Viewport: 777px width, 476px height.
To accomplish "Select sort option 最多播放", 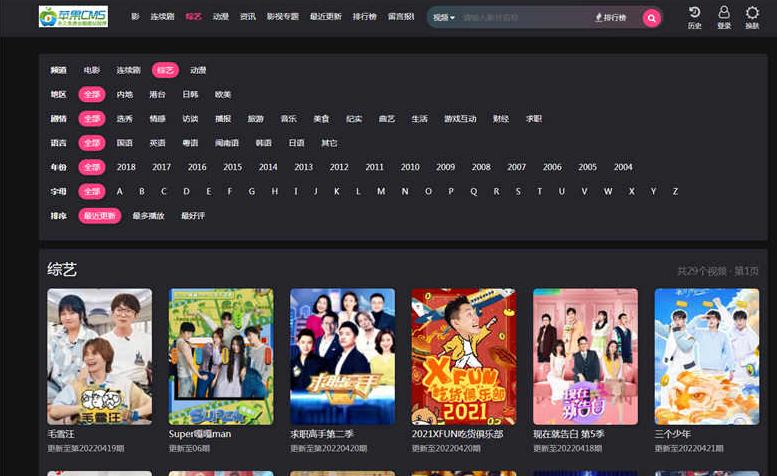I will (148, 215).
